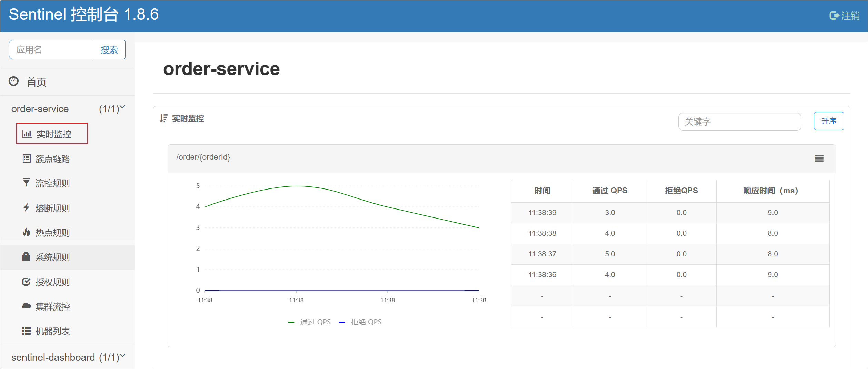Select 熔断规则 menu item
868x369 pixels.
point(53,208)
